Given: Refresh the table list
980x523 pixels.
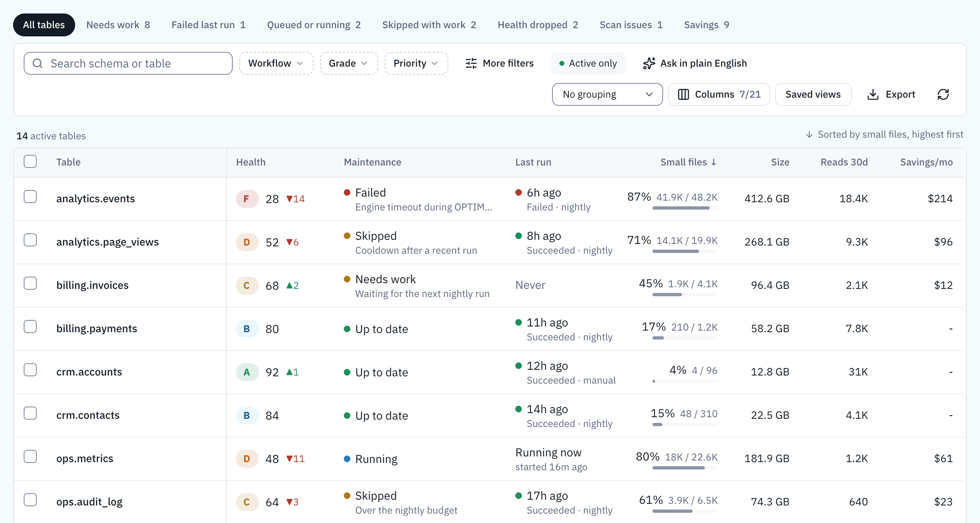Looking at the screenshot, I should pos(943,94).
